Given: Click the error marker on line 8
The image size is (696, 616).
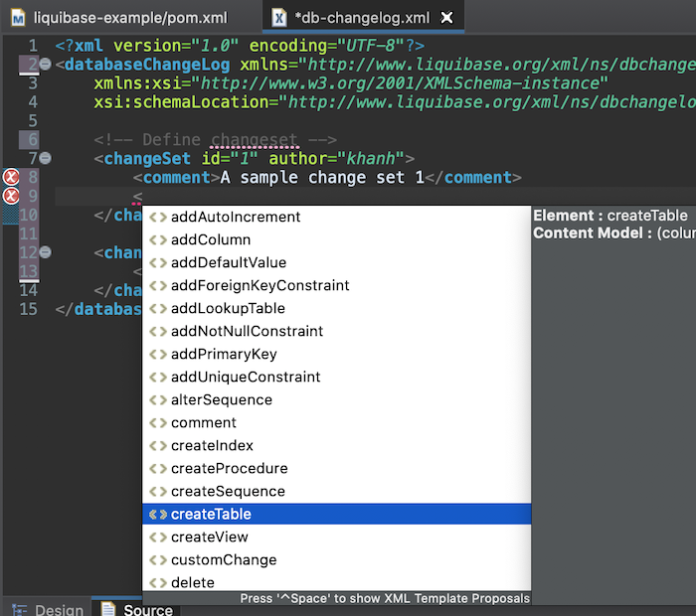Looking at the screenshot, I should click(11, 177).
